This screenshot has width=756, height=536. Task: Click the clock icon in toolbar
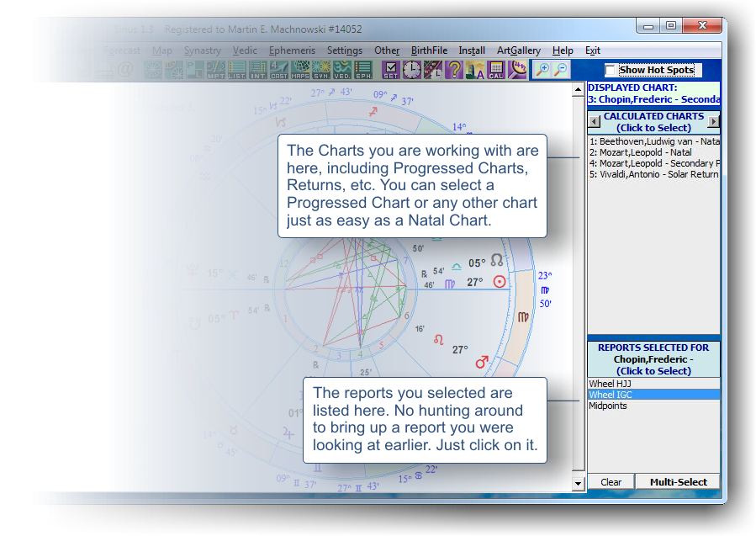(412, 70)
